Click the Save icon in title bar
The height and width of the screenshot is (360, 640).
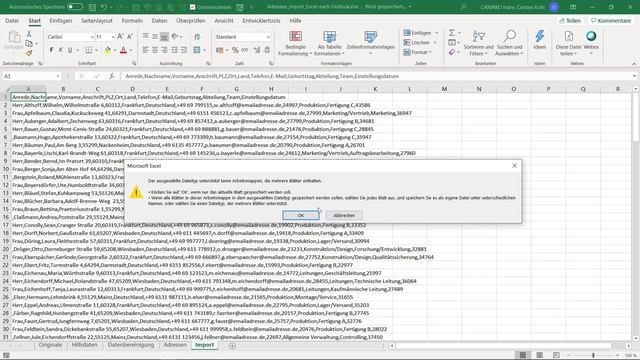coord(92,7)
